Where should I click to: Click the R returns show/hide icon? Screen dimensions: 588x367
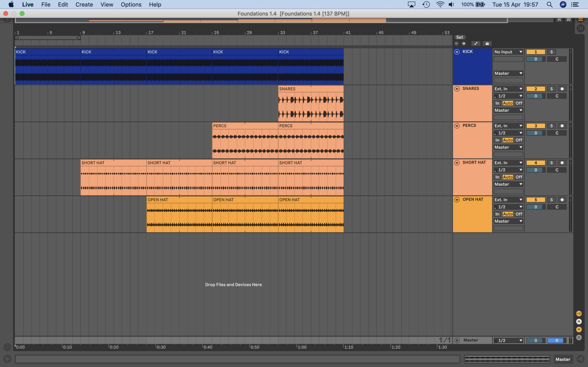tap(579, 322)
